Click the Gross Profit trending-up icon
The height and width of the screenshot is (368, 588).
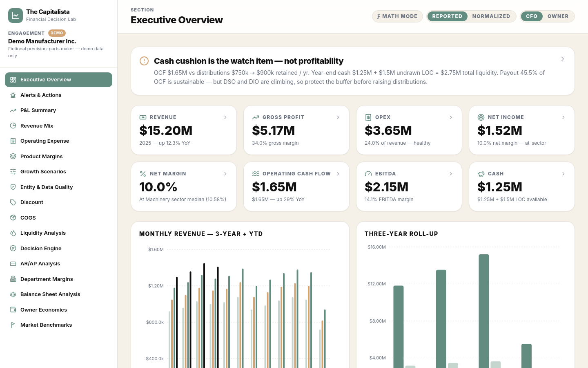[x=256, y=117]
